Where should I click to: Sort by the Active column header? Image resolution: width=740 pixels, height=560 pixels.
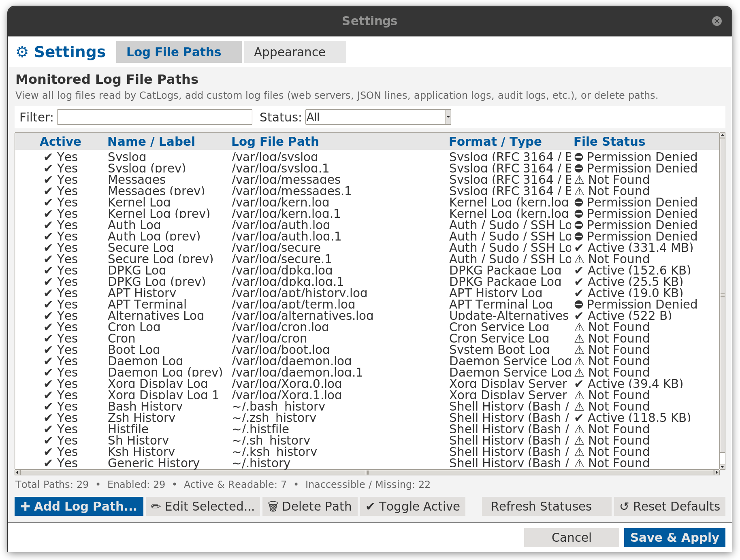pyautogui.click(x=60, y=141)
